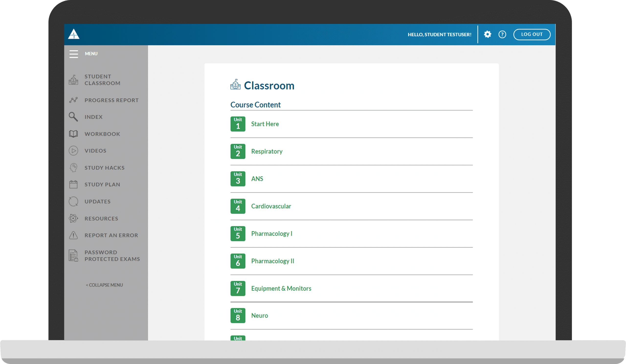
Task: Click the Resources atom icon
Action: [73, 219]
